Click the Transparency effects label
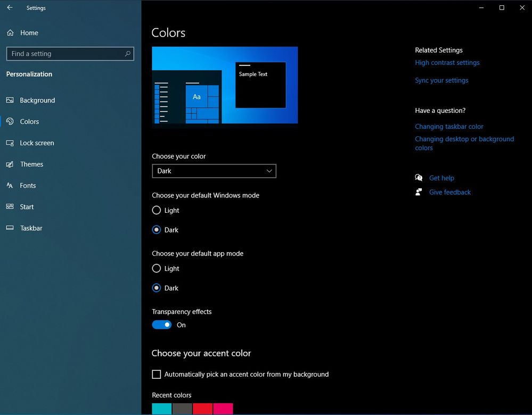 tap(182, 312)
